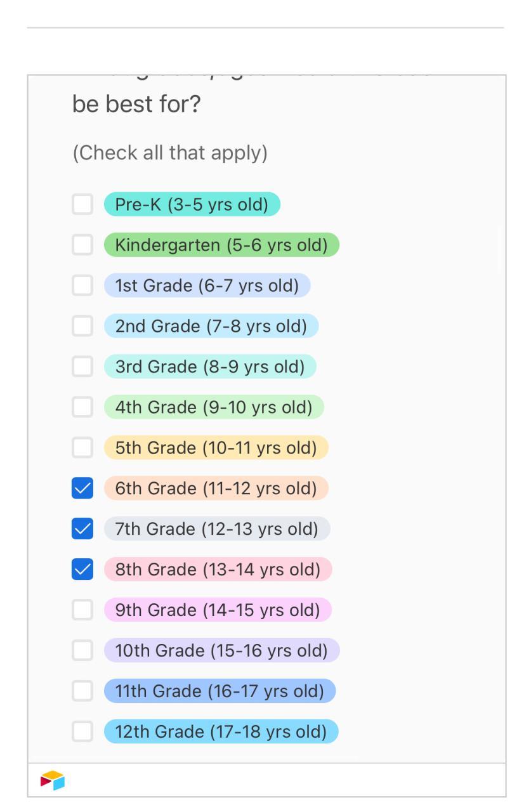Click the Airtable logo icon

pyautogui.click(x=53, y=780)
